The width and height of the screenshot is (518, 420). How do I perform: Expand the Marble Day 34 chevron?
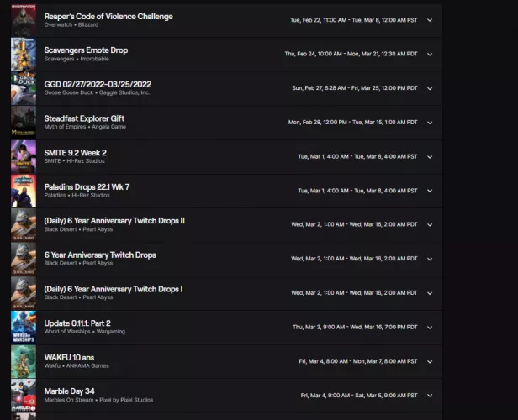(430, 395)
